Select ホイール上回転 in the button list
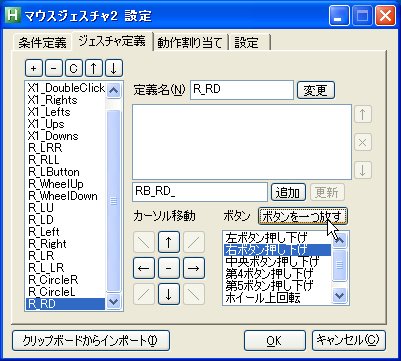The height and width of the screenshot is (361, 401). point(277,298)
